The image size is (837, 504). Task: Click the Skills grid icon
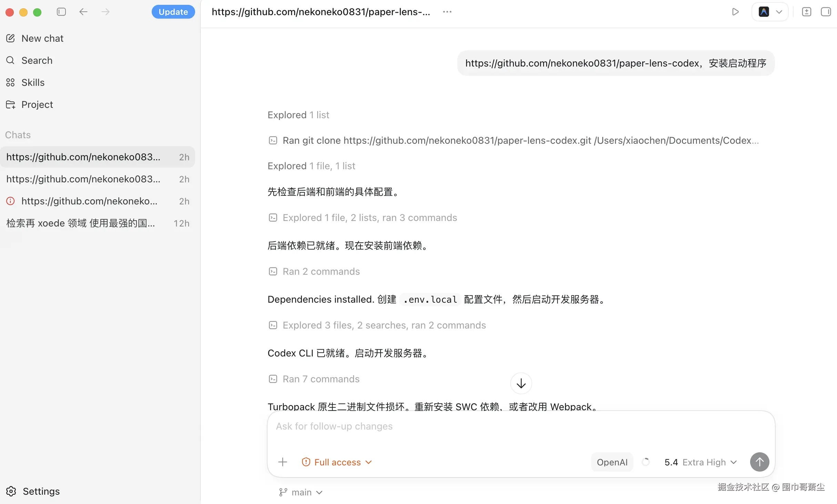pos(10,82)
